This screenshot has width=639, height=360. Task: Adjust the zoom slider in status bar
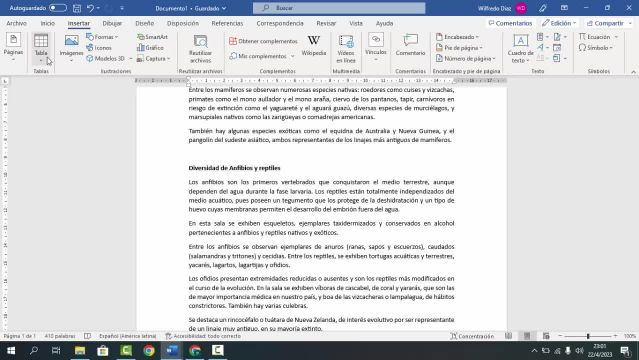(x=588, y=336)
